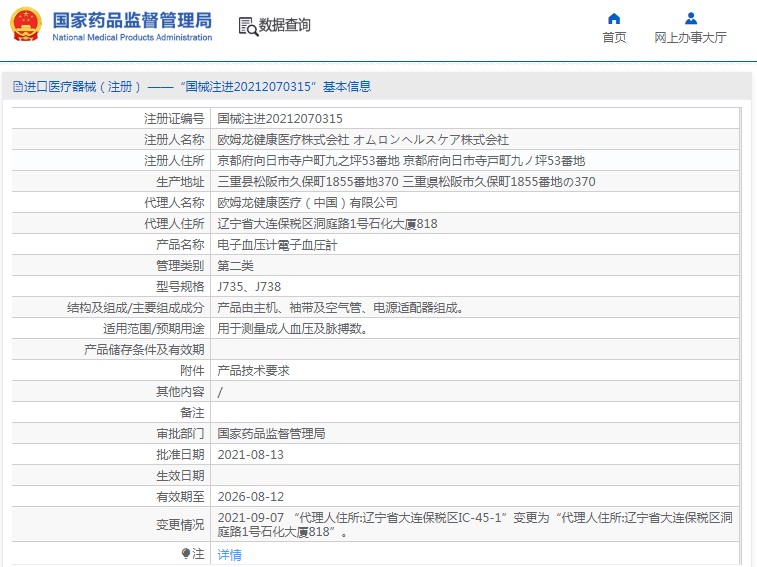Click the validity date 2026-08-12
The height and width of the screenshot is (567, 757).
(251, 497)
